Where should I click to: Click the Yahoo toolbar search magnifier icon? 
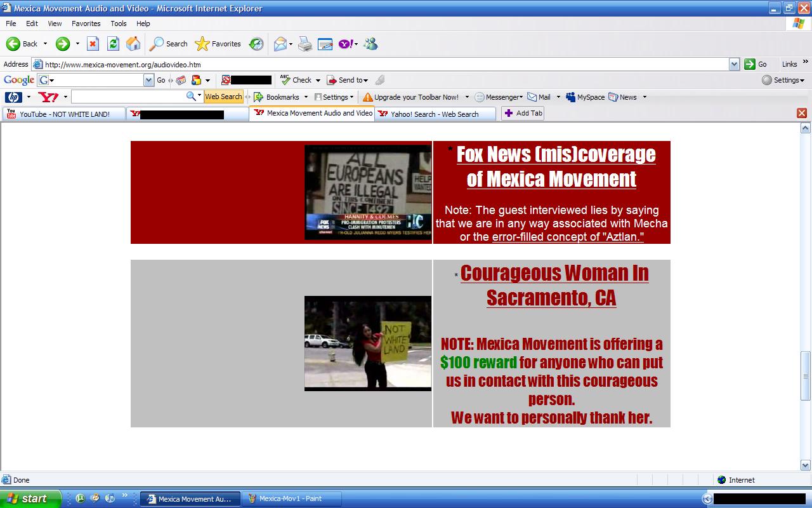click(191, 97)
